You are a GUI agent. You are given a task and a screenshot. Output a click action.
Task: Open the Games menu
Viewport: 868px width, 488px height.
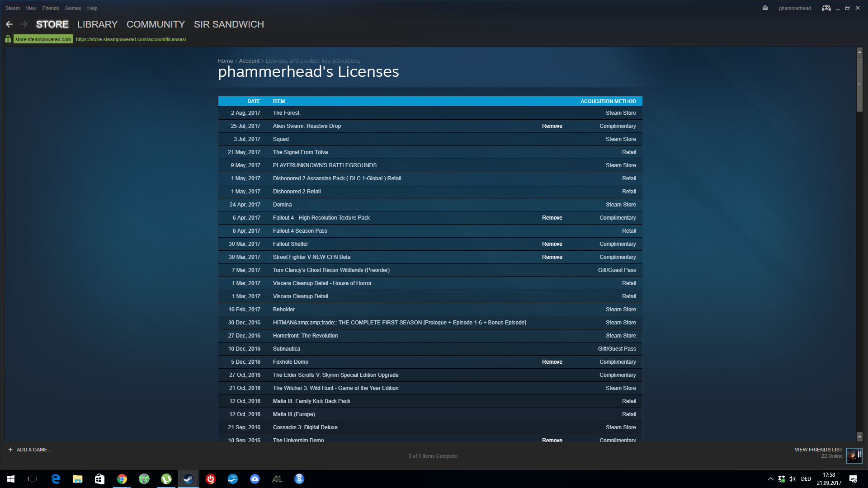[73, 8]
